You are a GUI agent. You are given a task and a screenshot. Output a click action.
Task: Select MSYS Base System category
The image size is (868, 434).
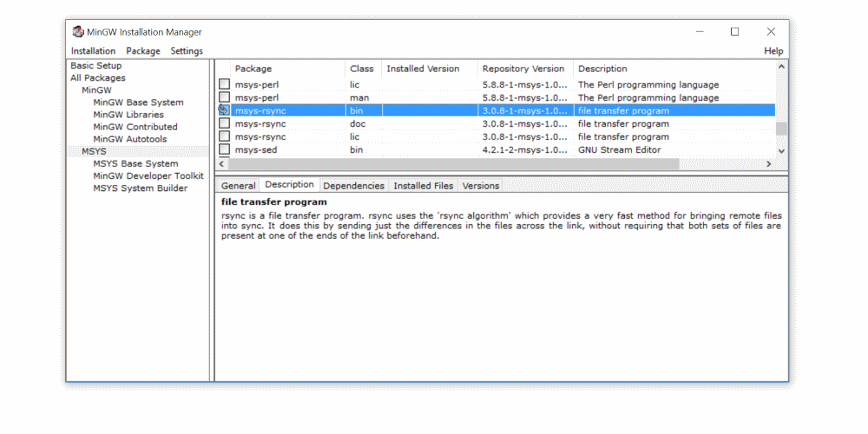coord(135,163)
